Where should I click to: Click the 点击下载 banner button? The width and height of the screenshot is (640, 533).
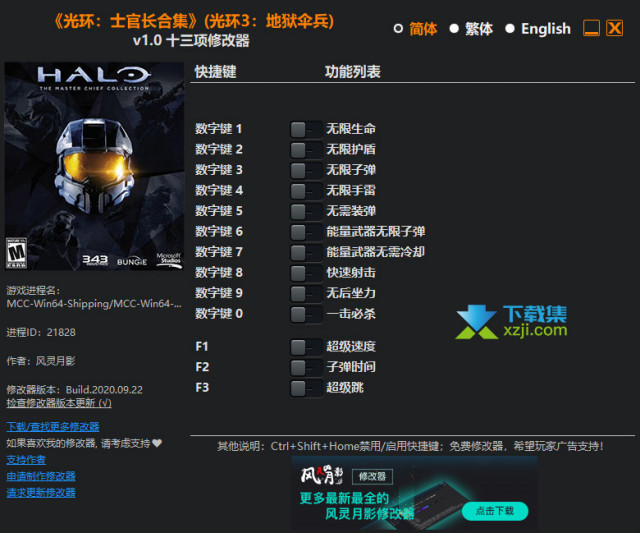click(495, 511)
